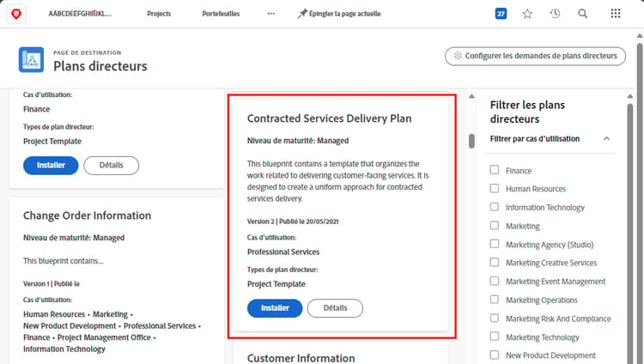Check the New Product Development checkbox
Screen dimensions: 644x364
pos(495,355)
